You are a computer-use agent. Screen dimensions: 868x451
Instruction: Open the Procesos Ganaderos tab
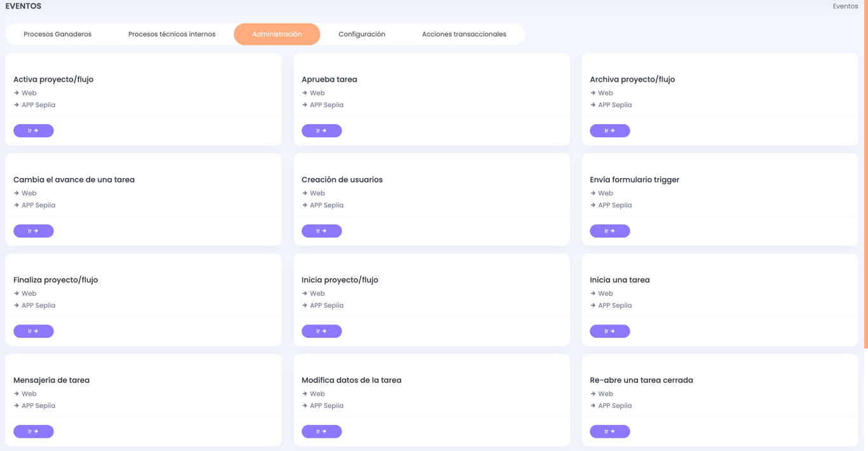pyautogui.click(x=58, y=34)
